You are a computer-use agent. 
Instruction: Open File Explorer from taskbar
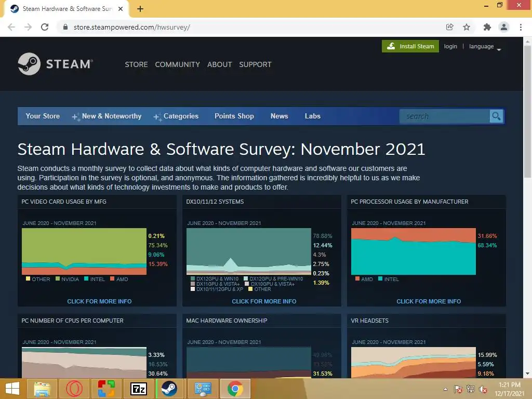coord(42,389)
